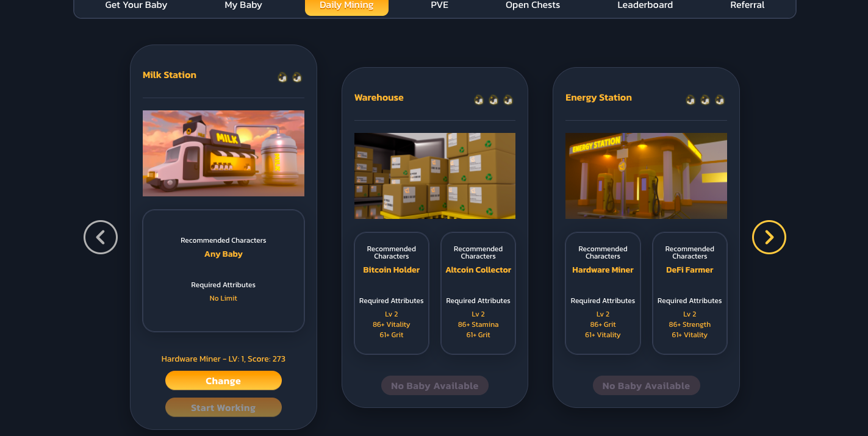Screen dimensions: 868x436
Task: Open the Open Chests tab
Action: click(x=533, y=5)
